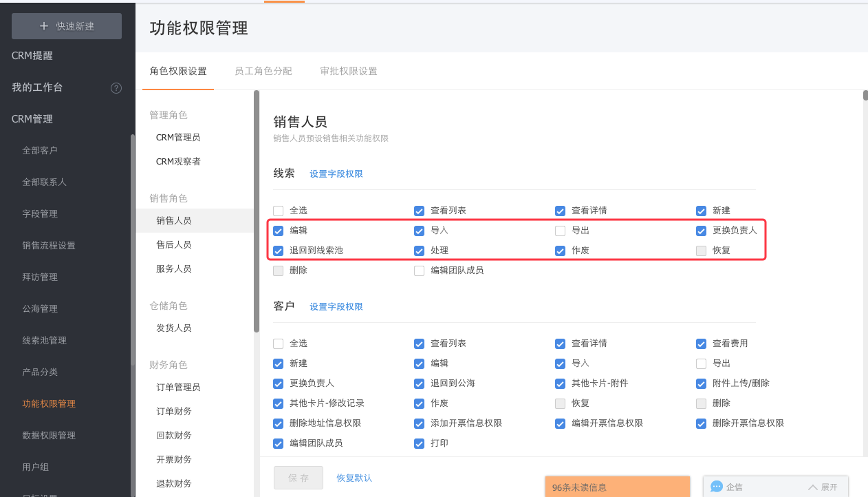Select 订单管理员 role

click(178, 388)
